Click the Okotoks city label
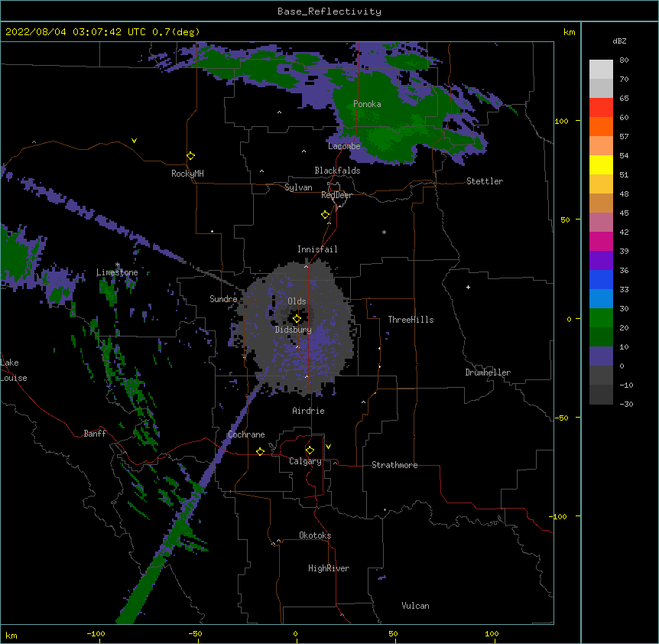This screenshot has width=659, height=644. (315, 535)
